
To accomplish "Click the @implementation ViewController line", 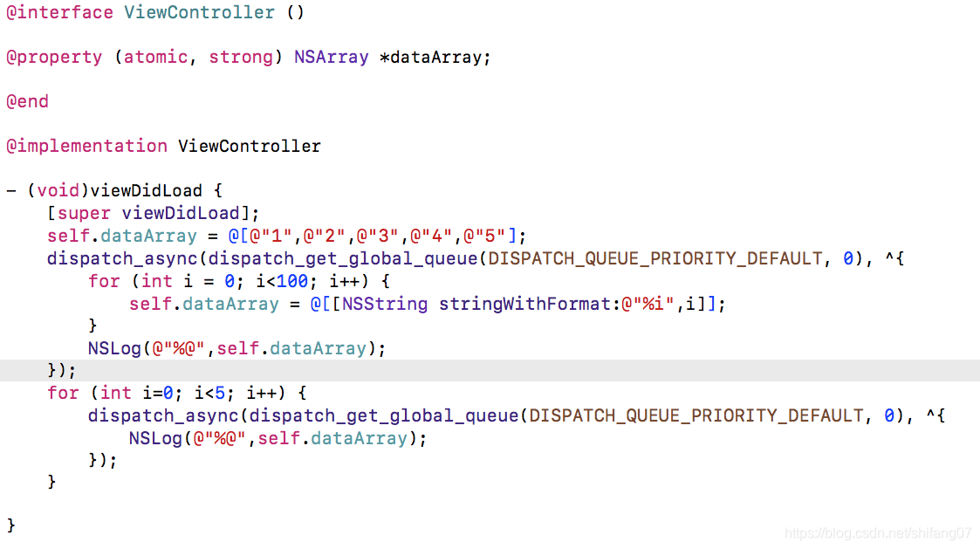I will coord(163,147).
